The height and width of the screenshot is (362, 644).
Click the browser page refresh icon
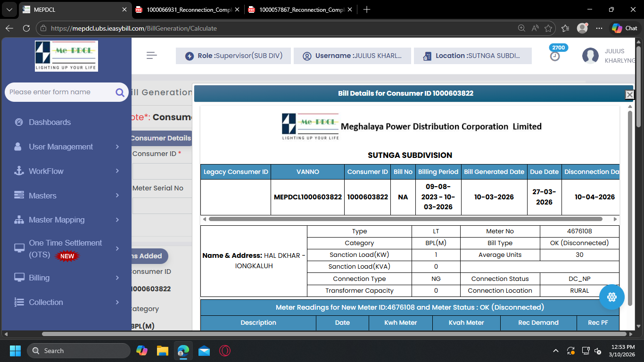point(26,28)
